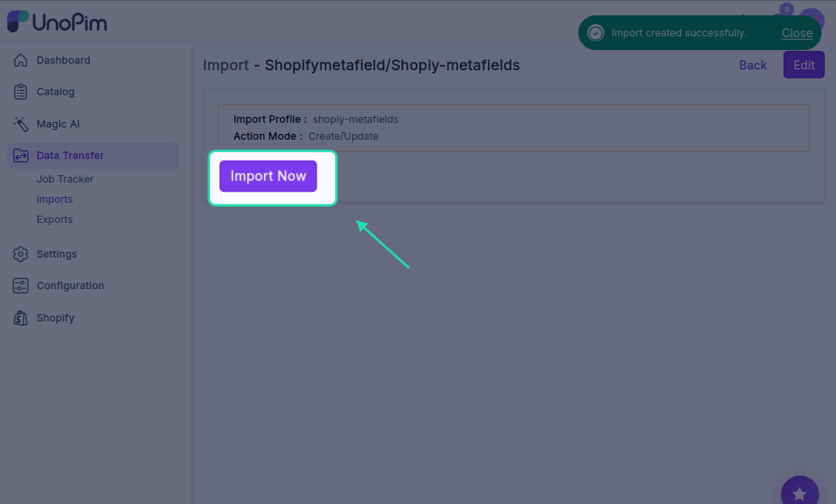
Task: Click the notification count badge
Action: (787, 9)
